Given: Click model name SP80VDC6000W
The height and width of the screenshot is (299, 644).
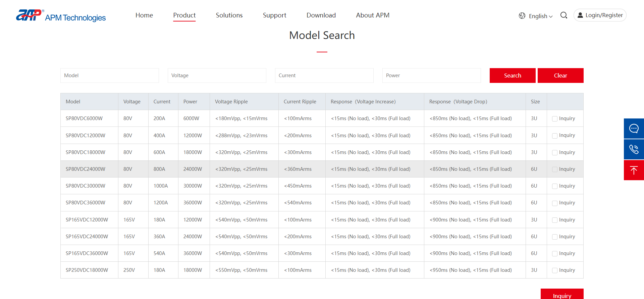Looking at the screenshot, I should click(x=84, y=118).
